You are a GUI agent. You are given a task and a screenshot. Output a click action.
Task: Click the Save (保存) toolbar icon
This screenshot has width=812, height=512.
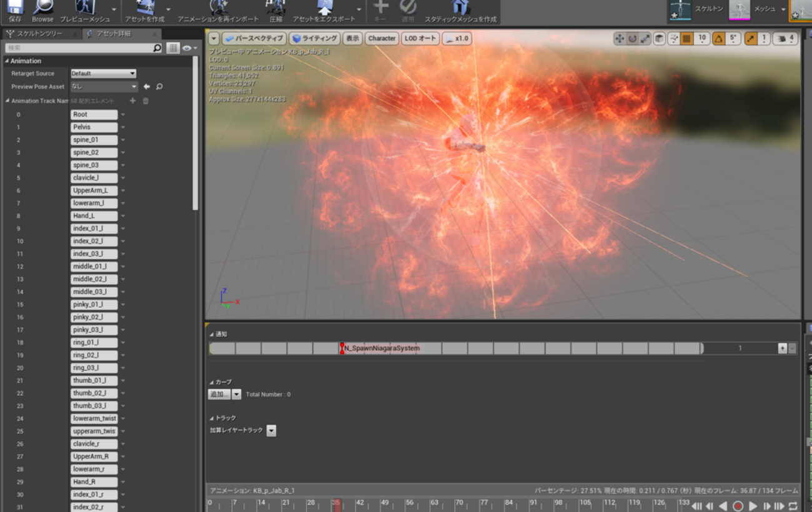(15, 8)
